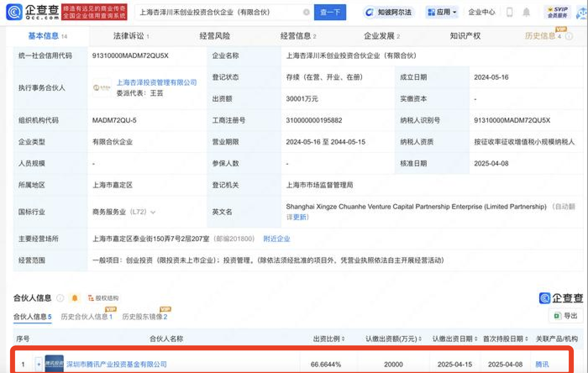
Task: Click the 登记状态 value 存续（在营、开业、在册）
Action: (x=325, y=77)
